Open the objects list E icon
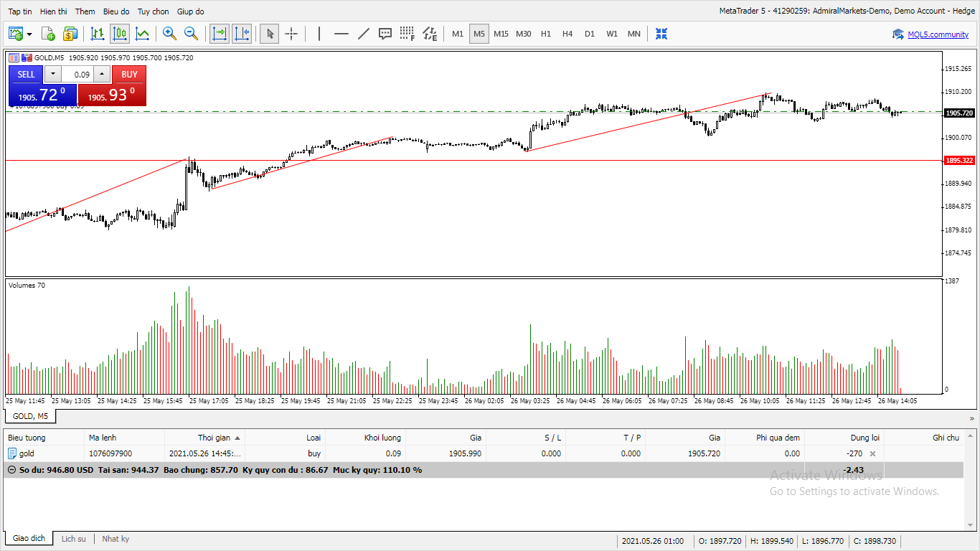Viewport: 980px width, 551px height. click(430, 34)
